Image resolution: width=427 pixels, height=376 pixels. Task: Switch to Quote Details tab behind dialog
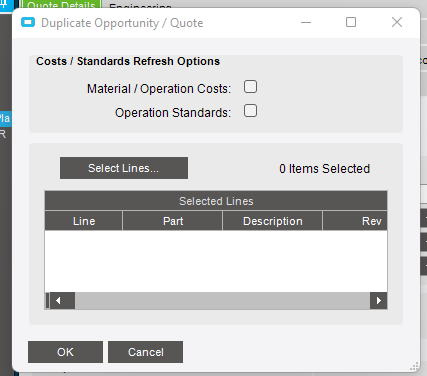pos(61,5)
